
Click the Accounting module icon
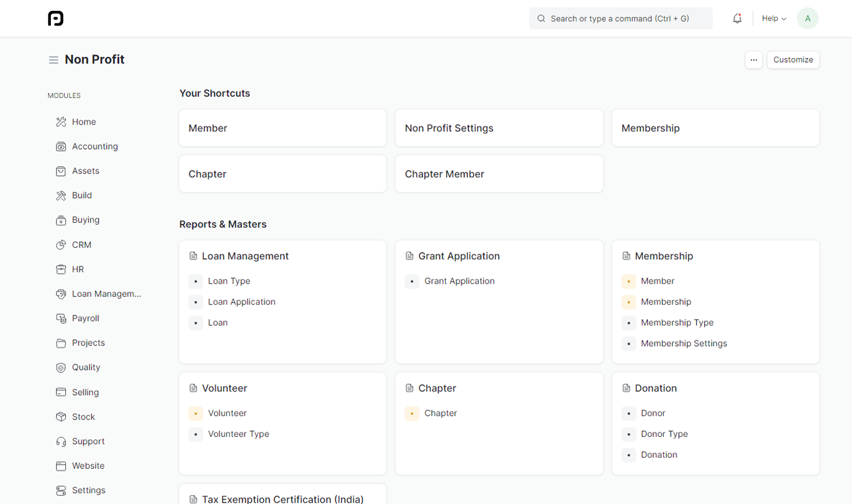(x=61, y=147)
